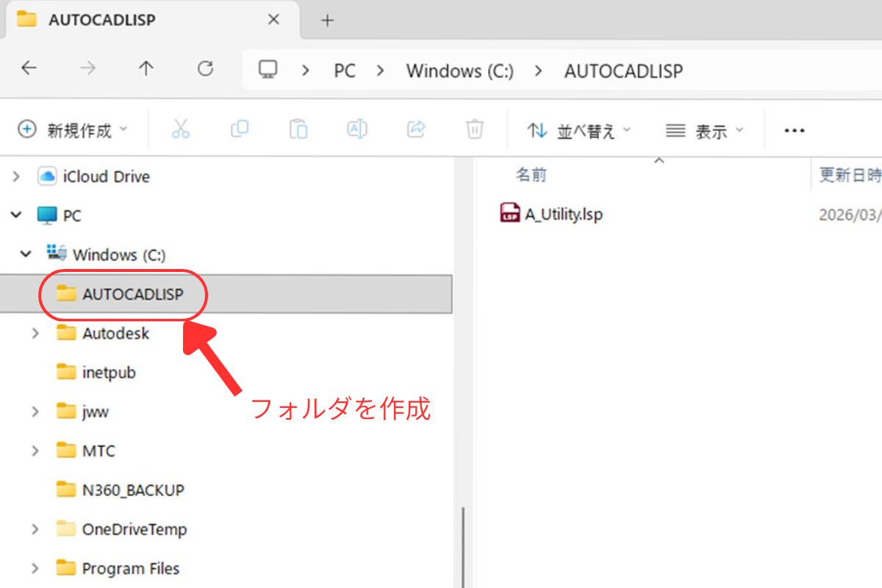Click Windows (C:) in address breadcrumb

[459, 71]
